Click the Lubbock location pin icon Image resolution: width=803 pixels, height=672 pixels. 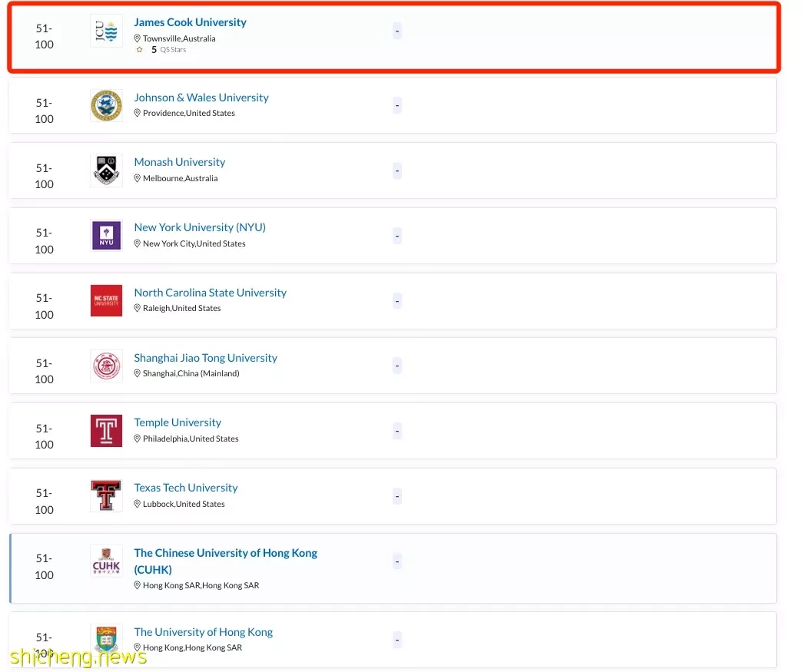point(137,504)
